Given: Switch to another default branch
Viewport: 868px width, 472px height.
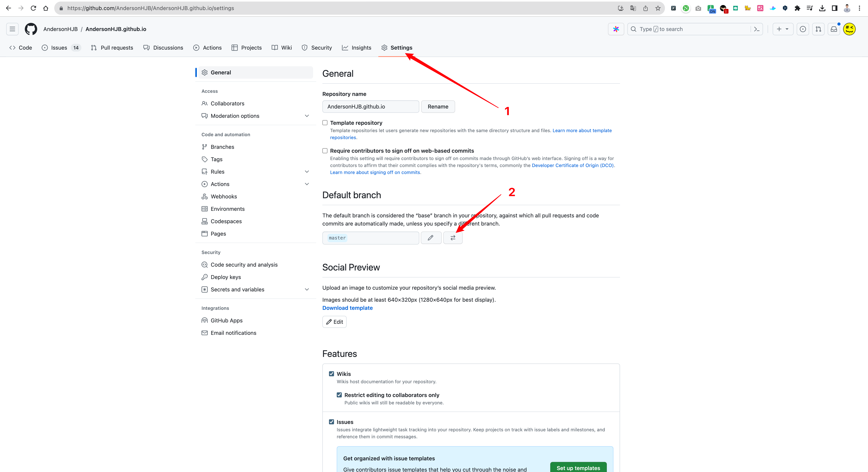Looking at the screenshot, I should pos(453,238).
